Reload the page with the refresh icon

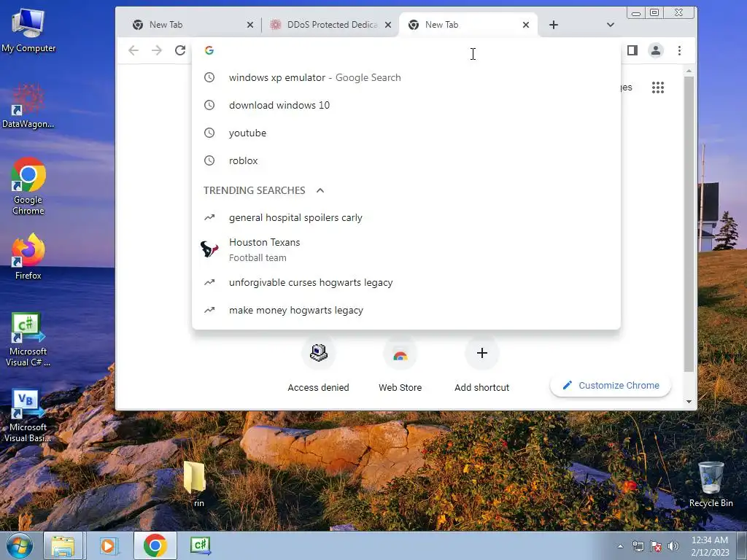pos(180,50)
